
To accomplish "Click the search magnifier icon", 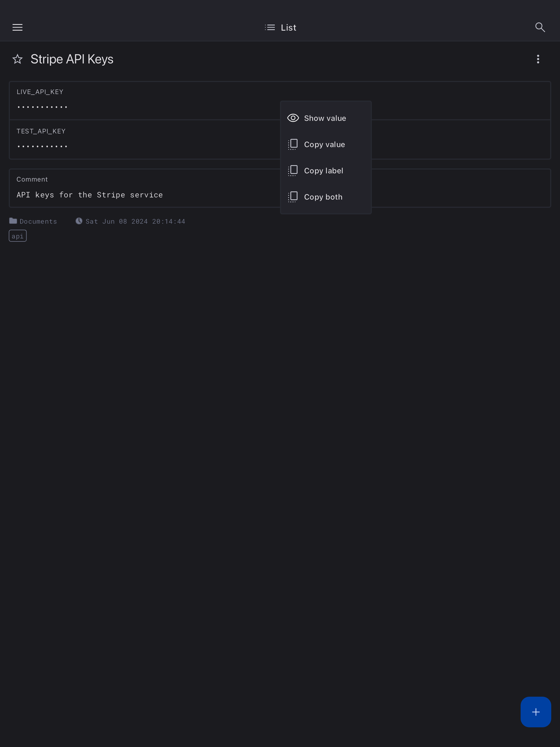I will pyautogui.click(x=540, y=27).
